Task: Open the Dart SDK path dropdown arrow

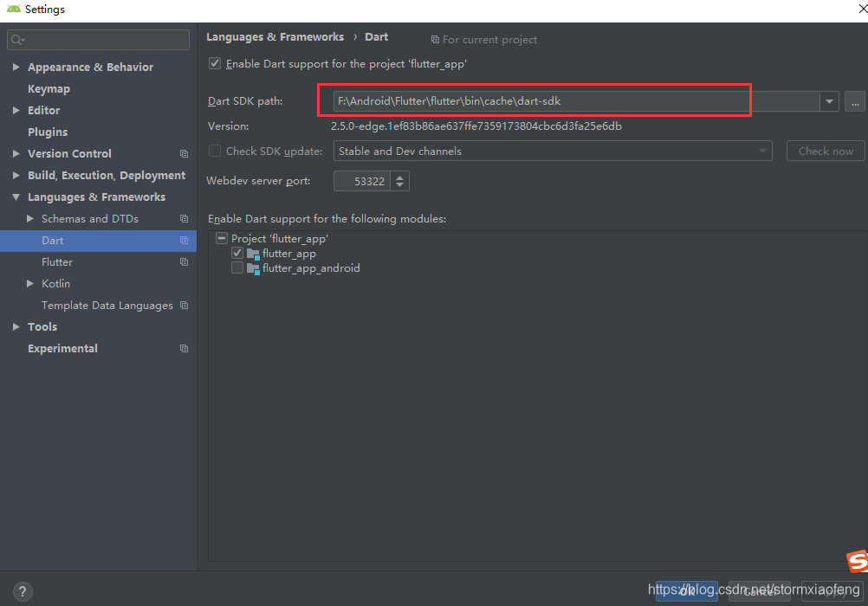Action: point(829,102)
